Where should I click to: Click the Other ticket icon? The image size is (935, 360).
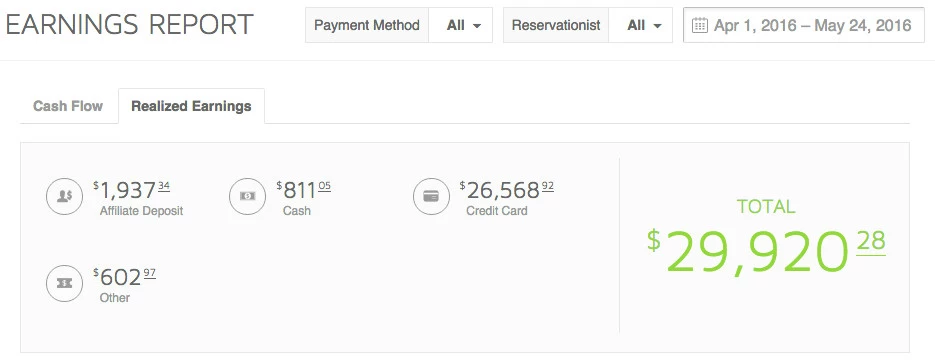click(64, 283)
